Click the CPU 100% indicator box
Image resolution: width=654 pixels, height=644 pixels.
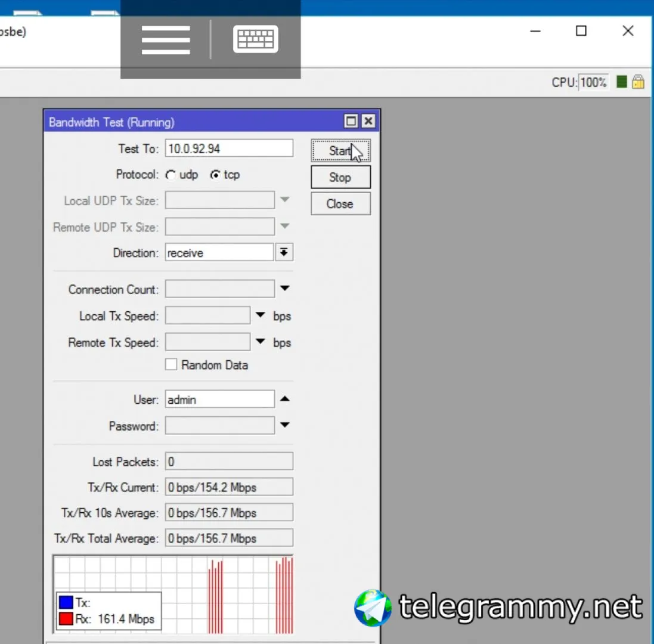point(593,82)
